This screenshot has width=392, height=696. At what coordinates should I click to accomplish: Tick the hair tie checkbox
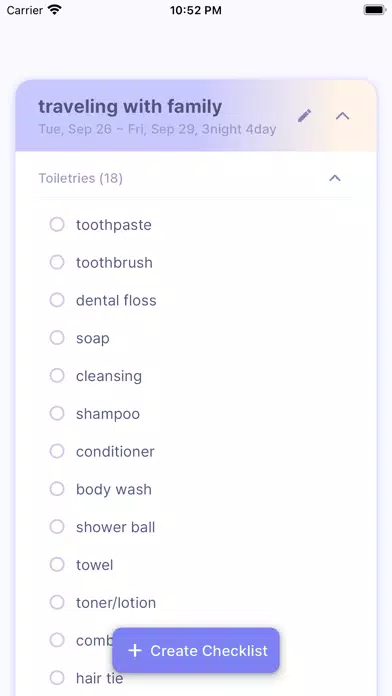point(57,678)
